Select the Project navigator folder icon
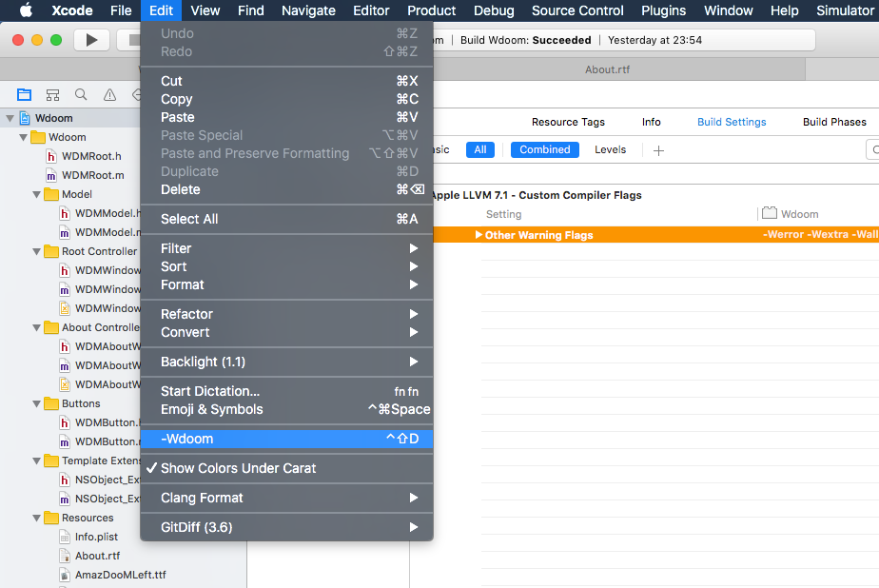The image size is (879, 588). pos(24,95)
